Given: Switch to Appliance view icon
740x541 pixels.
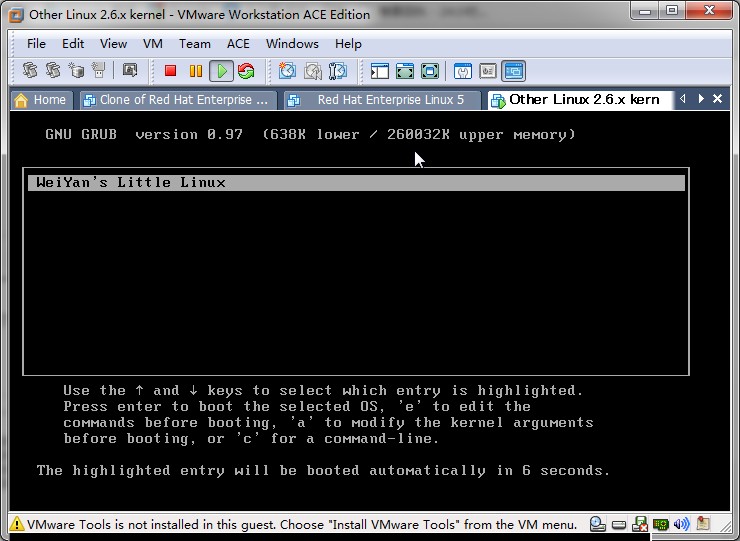Looking at the screenshot, I should pyautogui.click(x=488, y=71).
